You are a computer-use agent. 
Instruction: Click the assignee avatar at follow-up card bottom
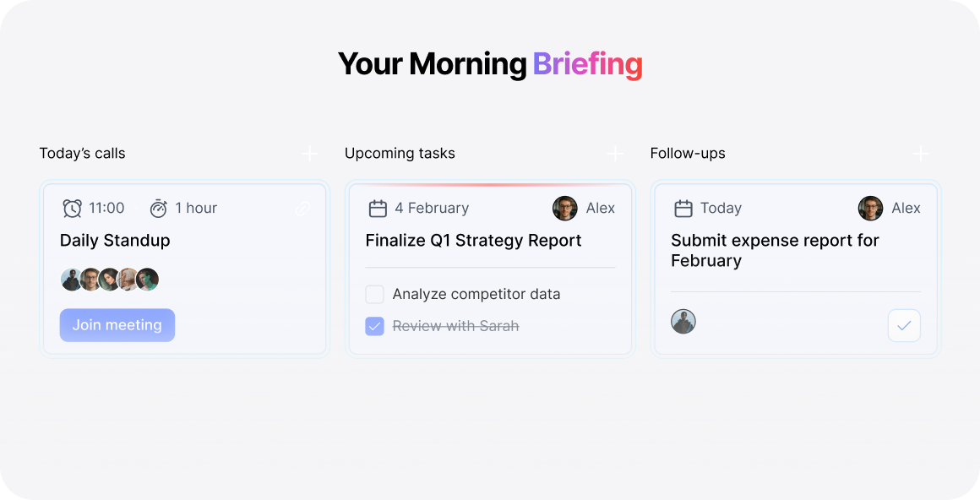point(683,322)
